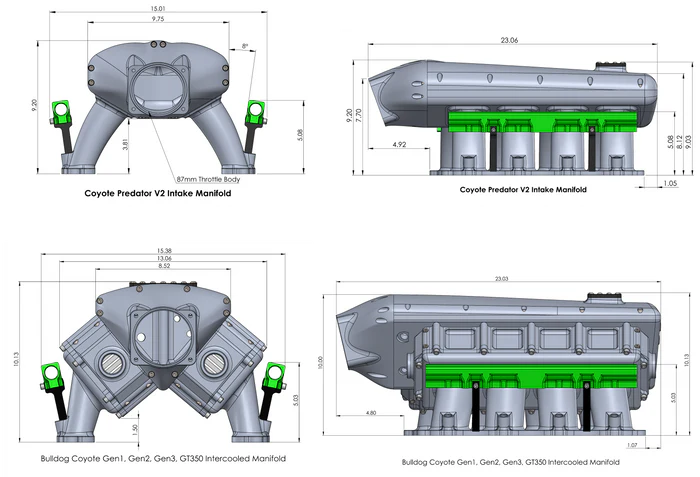Viewport: 700px width, 477px height.
Task: Click the 8.12 height dimension
Action: coord(679,142)
